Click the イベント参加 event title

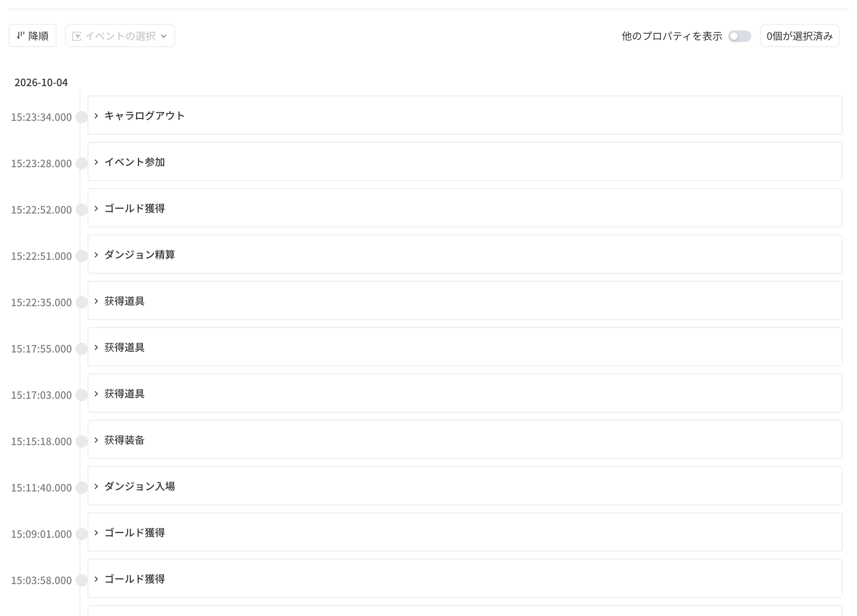[x=135, y=162]
